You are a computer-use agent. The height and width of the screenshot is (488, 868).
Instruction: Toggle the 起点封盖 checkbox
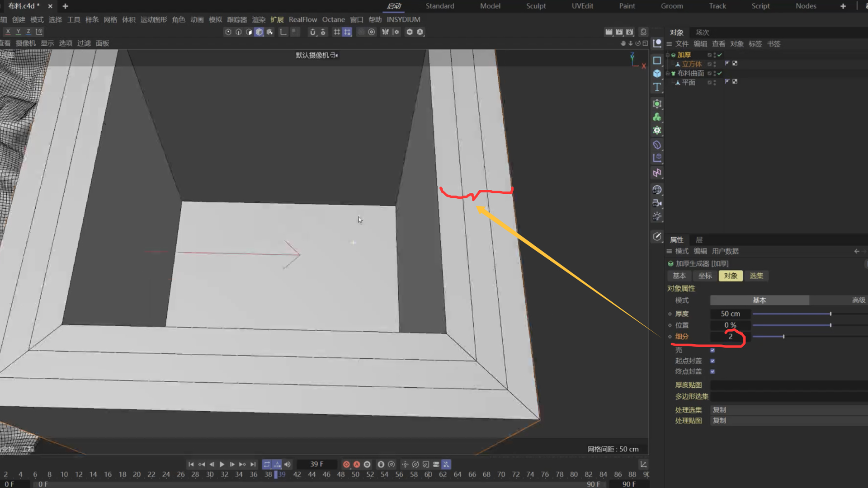point(712,361)
